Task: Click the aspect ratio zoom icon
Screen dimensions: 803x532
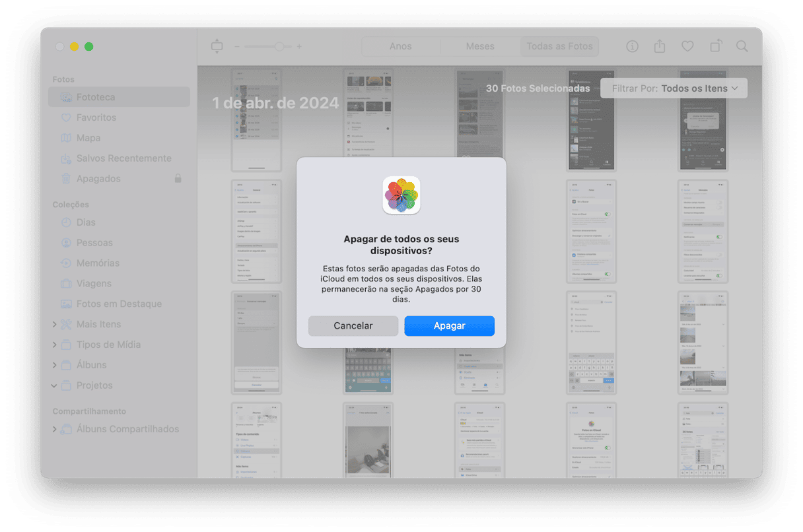Action: [x=217, y=46]
